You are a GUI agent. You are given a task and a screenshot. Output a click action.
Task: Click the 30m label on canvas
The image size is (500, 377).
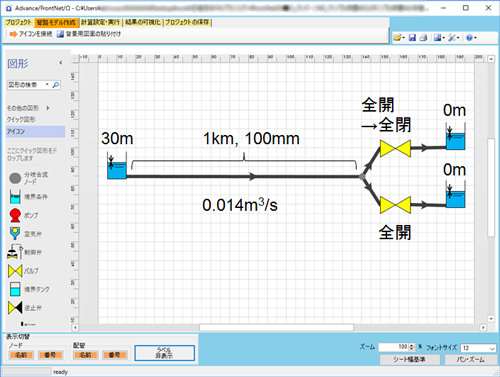tap(117, 138)
